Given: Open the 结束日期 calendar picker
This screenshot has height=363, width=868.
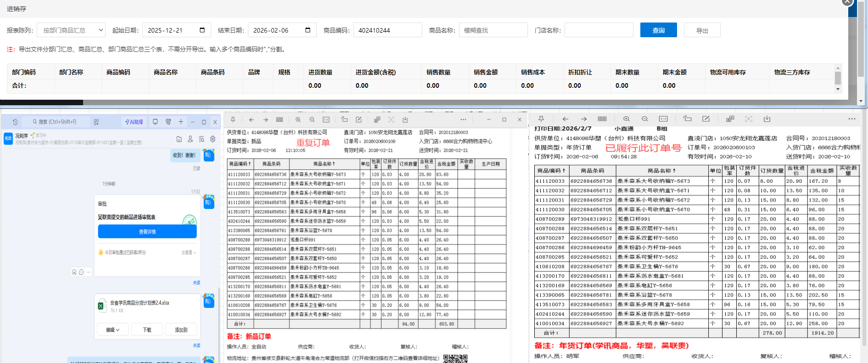Looking at the screenshot, I should pyautogui.click(x=308, y=30).
